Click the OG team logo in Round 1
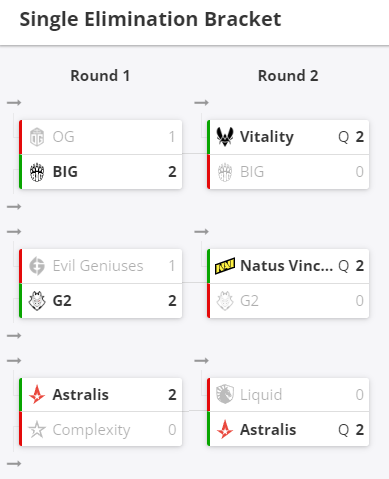The image size is (389, 479). click(37, 137)
